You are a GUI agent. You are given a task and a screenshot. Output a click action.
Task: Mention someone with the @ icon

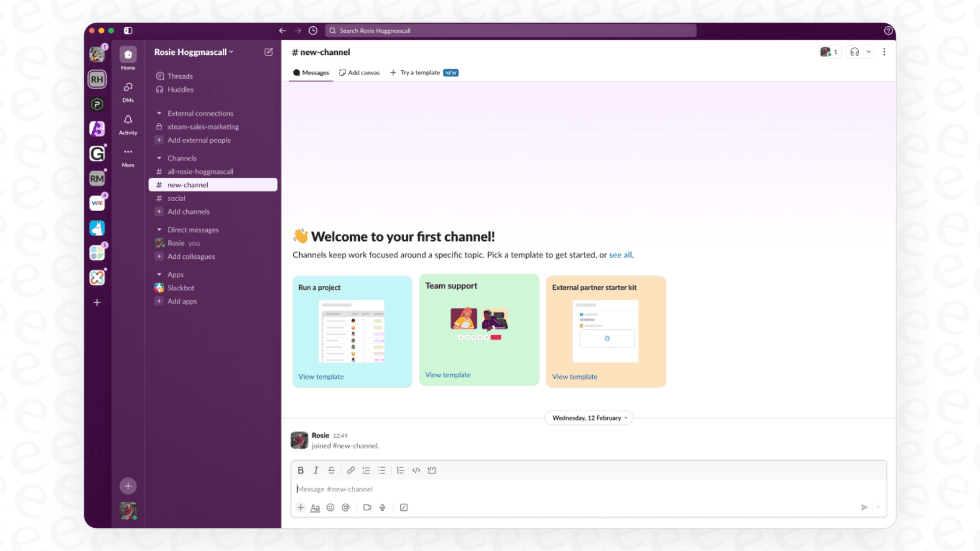pyautogui.click(x=345, y=507)
